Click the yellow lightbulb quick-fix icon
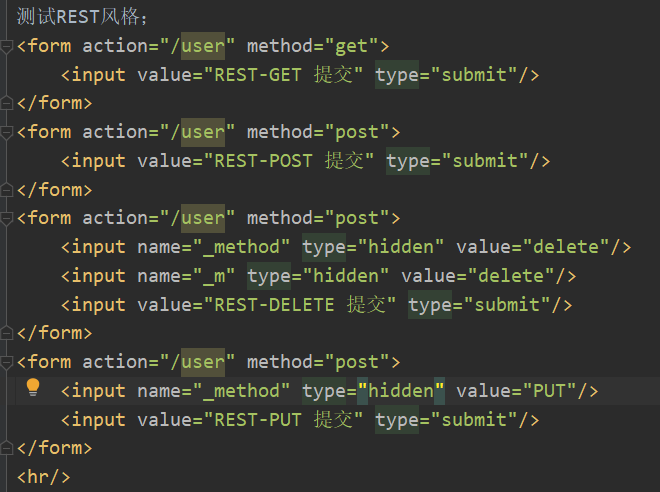 33,387
